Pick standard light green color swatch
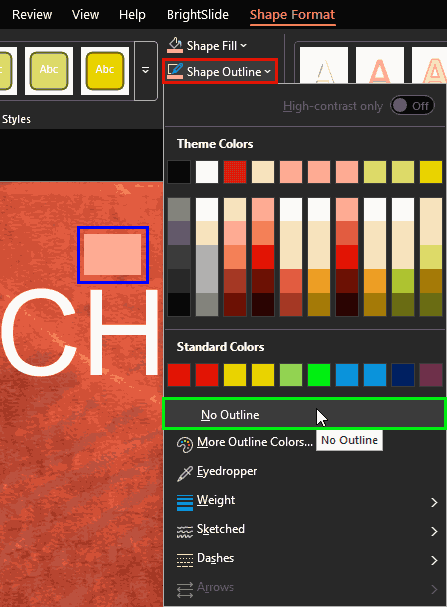 (x=291, y=375)
